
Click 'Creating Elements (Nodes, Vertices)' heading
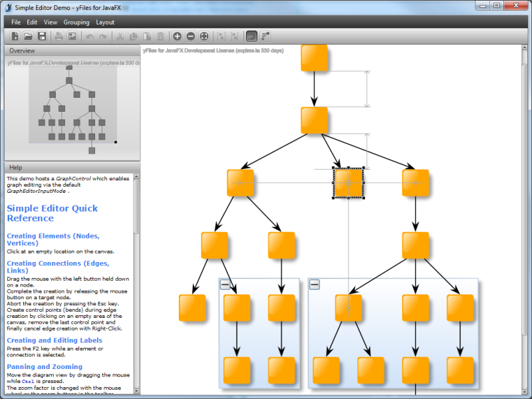53,239
